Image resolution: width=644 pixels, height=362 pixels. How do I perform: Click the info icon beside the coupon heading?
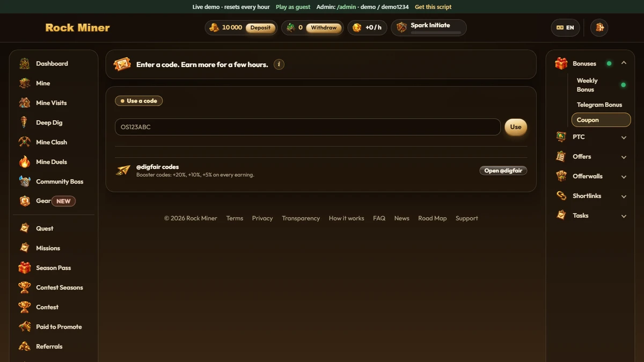[x=279, y=64]
